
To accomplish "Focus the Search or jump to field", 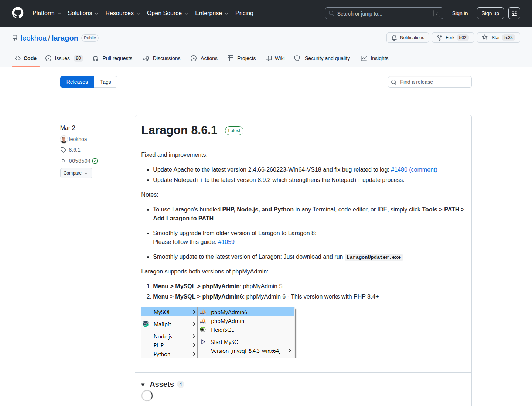I will (x=384, y=13).
